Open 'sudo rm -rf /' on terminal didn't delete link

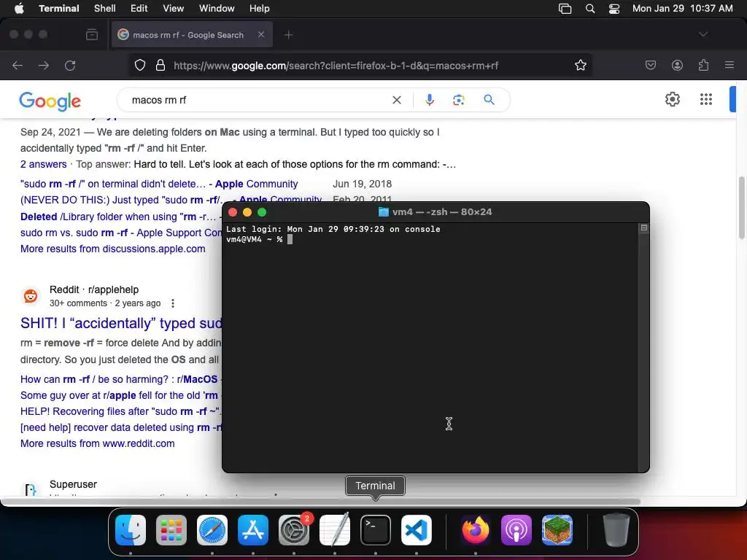click(x=159, y=184)
